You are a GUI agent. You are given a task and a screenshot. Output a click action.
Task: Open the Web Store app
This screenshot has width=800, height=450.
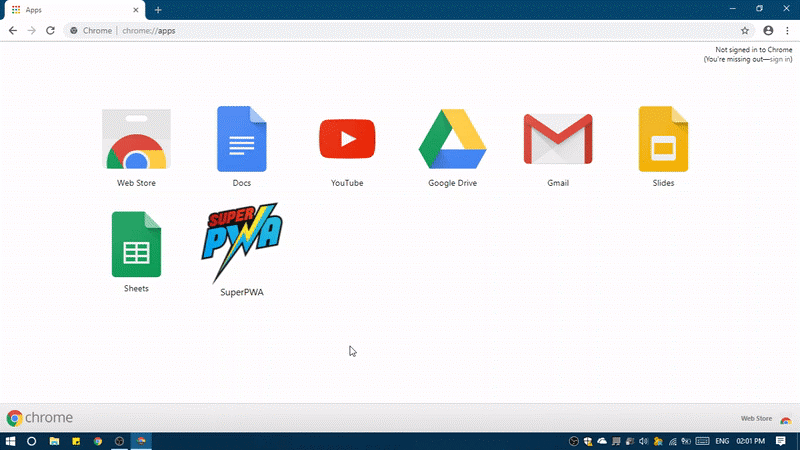pos(136,139)
